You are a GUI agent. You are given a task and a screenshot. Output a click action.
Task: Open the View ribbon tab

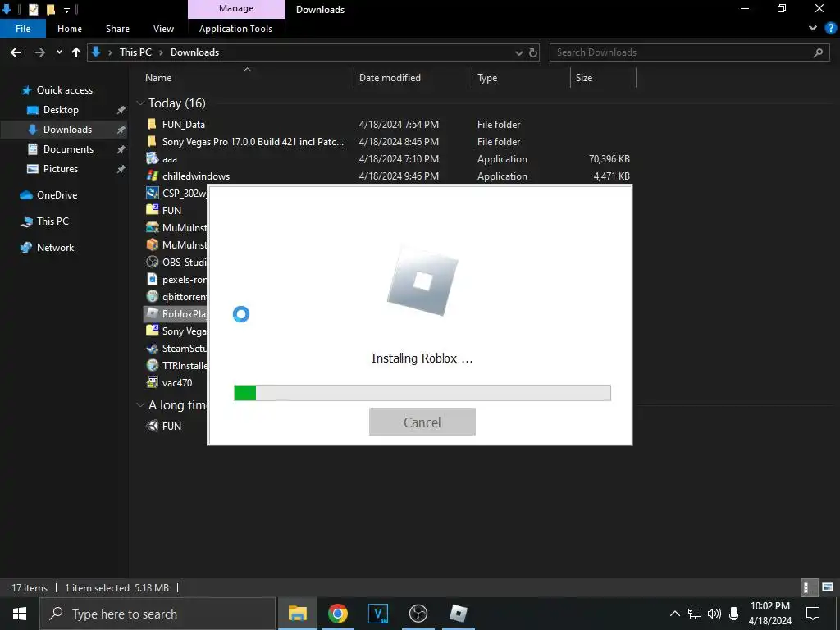pos(163,29)
